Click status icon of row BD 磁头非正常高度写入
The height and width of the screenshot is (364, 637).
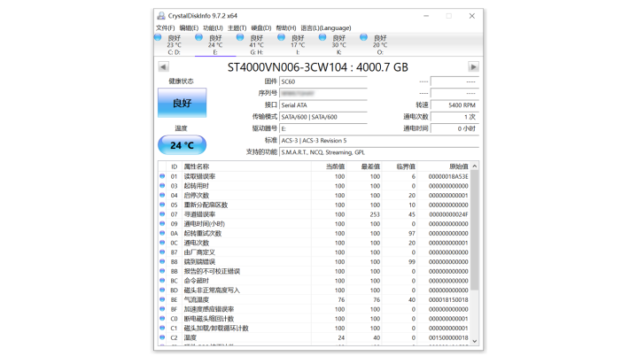pyautogui.click(x=162, y=290)
